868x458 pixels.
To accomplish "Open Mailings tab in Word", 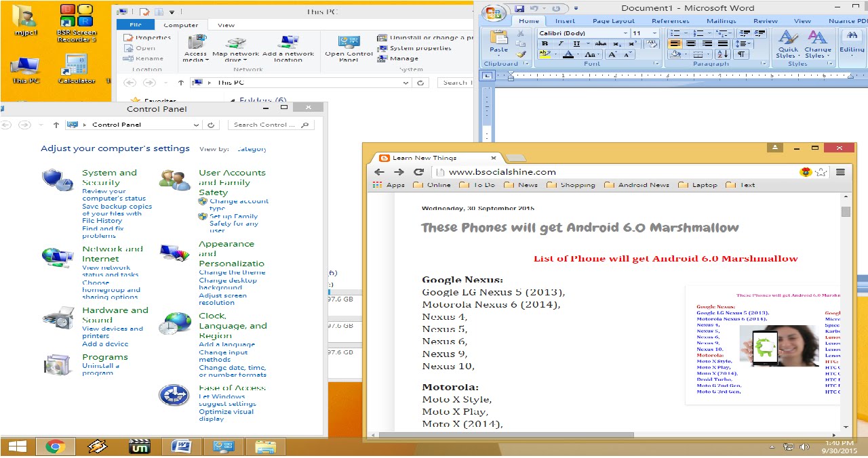I will [x=721, y=21].
